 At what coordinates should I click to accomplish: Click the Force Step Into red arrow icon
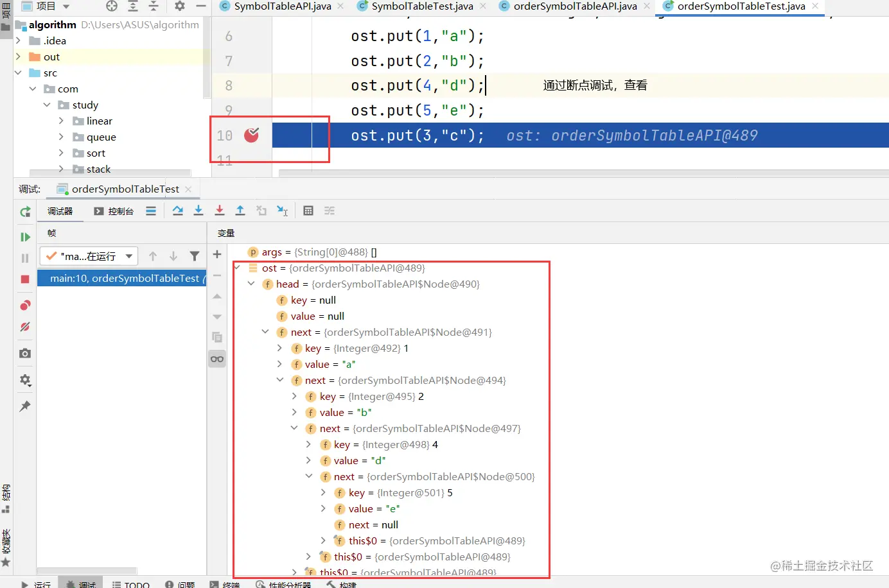pyautogui.click(x=220, y=211)
